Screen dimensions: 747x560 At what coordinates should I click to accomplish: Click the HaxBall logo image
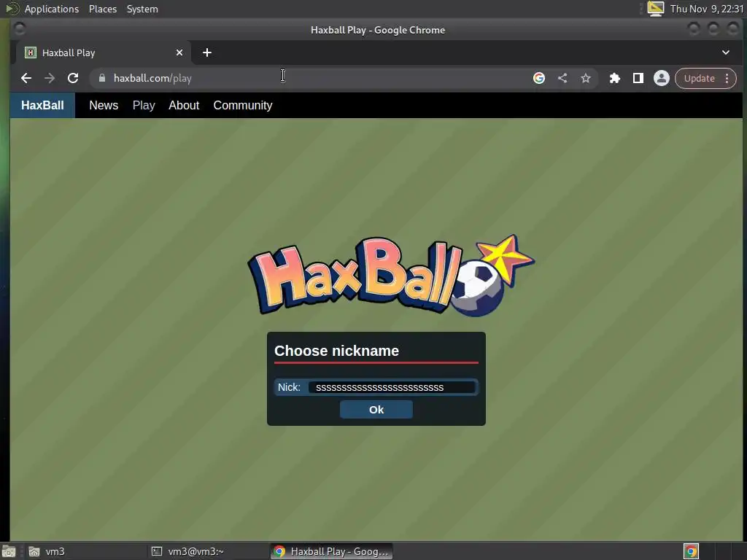[391, 276]
